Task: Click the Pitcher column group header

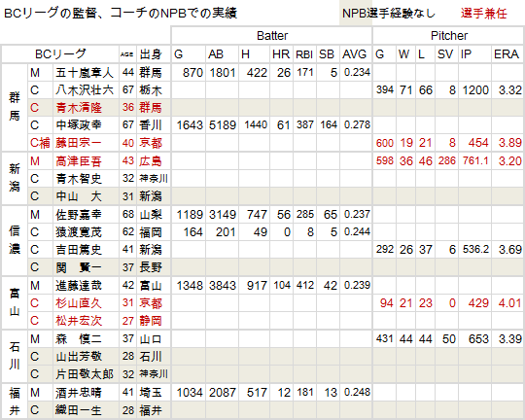Action: (448, 36)
